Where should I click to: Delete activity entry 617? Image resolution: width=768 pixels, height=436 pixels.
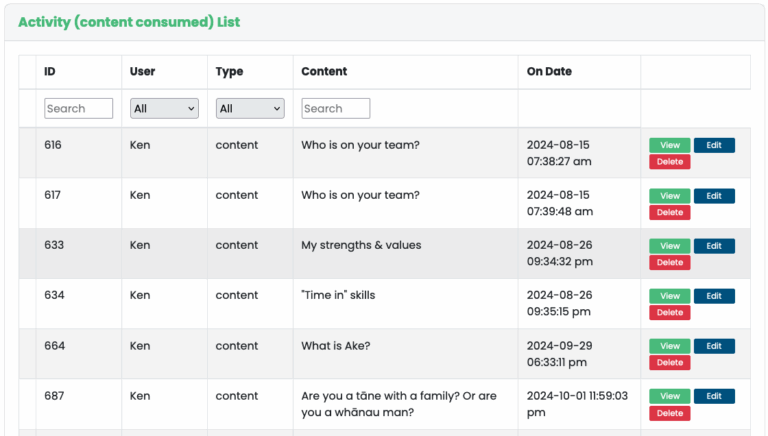[x=670, y=212]
